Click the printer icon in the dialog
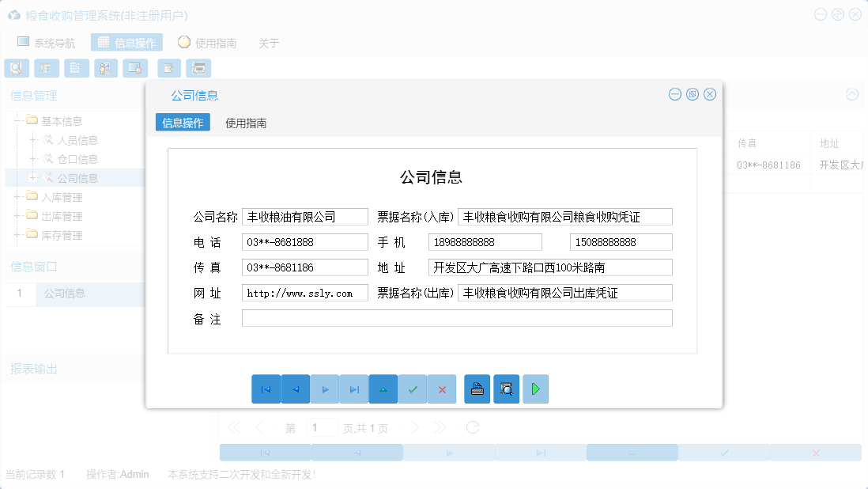 click(477, 389)
